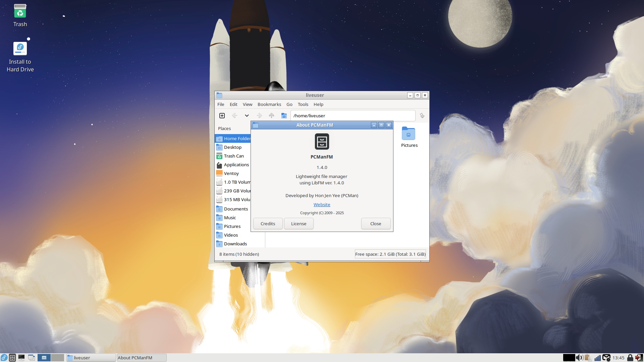This screenshot has height=362, width=644.
Task: Select the Ventoy drive in sidebar
Action: click(231, 173)
